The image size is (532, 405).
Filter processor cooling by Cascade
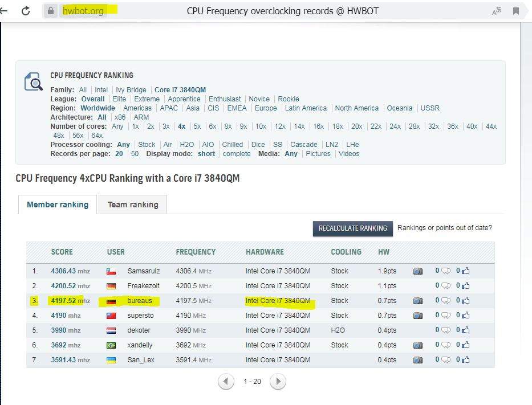click(x=304, y=145)
